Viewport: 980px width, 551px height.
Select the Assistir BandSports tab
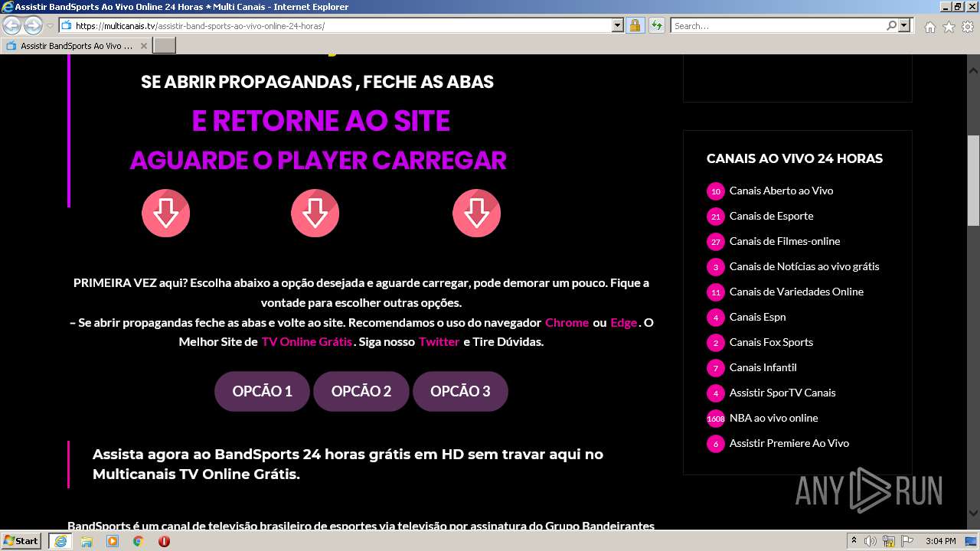77,46
